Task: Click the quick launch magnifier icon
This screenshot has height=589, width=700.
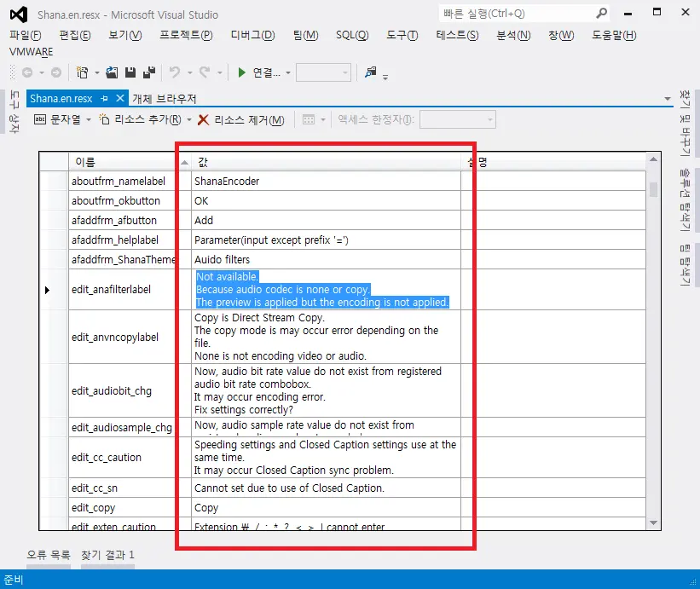Action: pos(601,14)
